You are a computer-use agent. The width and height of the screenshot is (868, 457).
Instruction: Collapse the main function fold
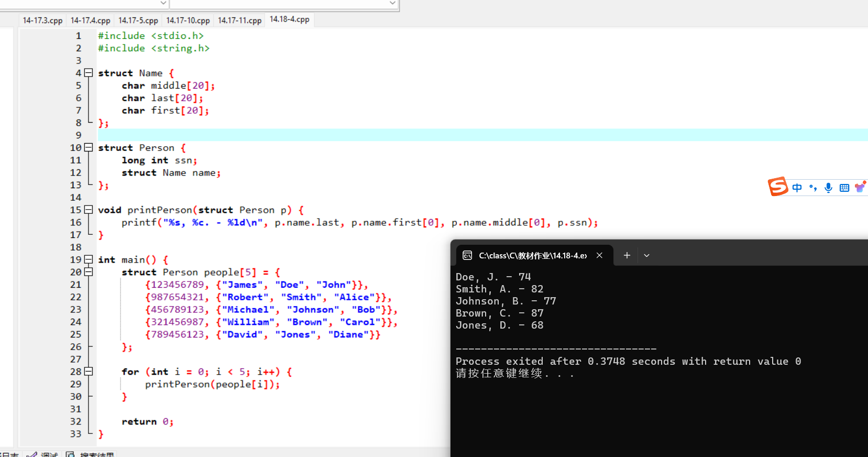pos(89,259)
